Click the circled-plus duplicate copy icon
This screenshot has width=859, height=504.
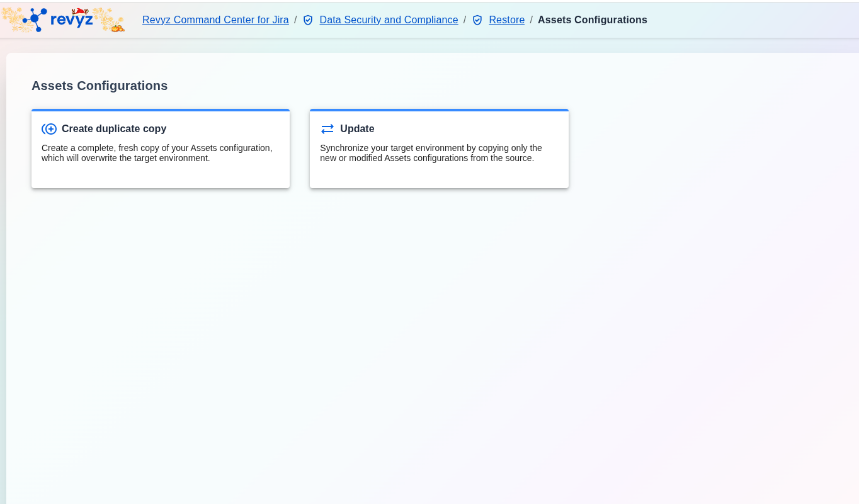(49, 129)
